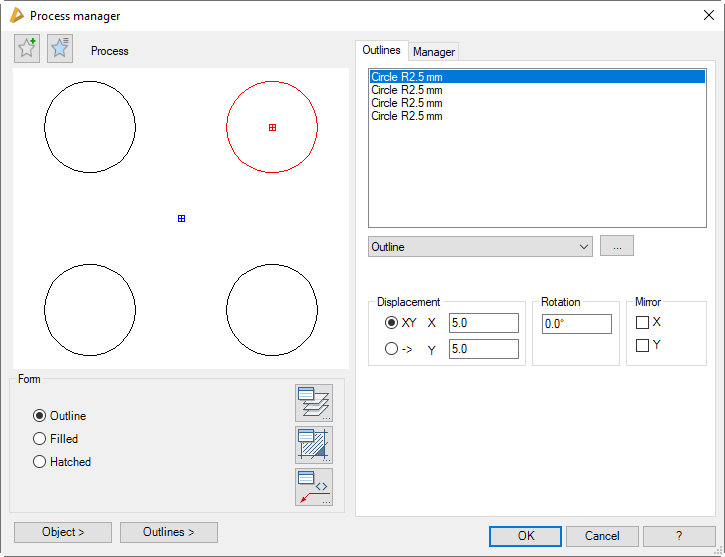This screenshot has width=725, height=557.
Task: Select the second Circle R2.5 mm entry
Action: coord(407,90)
